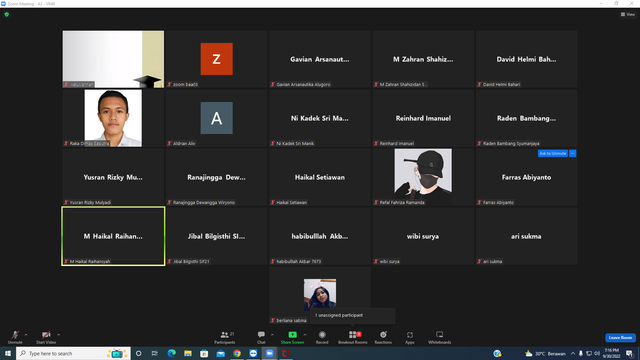Image resolution: width=640 pixels, height=360 pixels.
Task: Open Cortana from taskbar
Action: point(138,353)
